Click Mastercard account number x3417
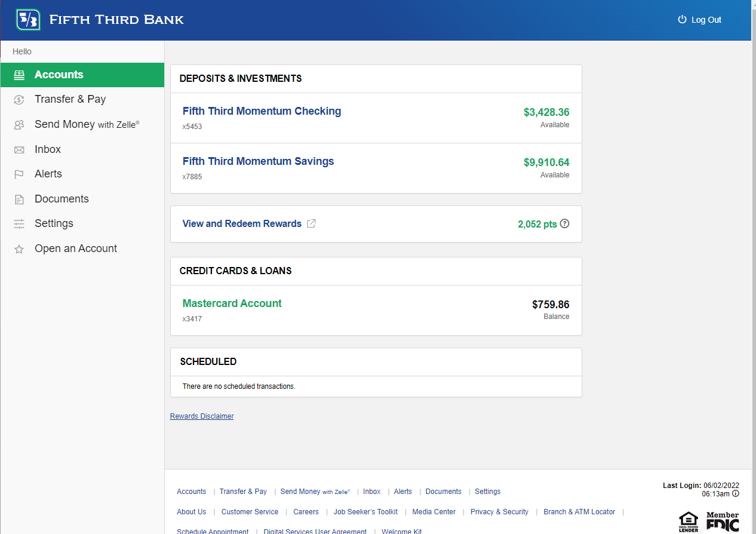756x534 pixels. [192, 319]
